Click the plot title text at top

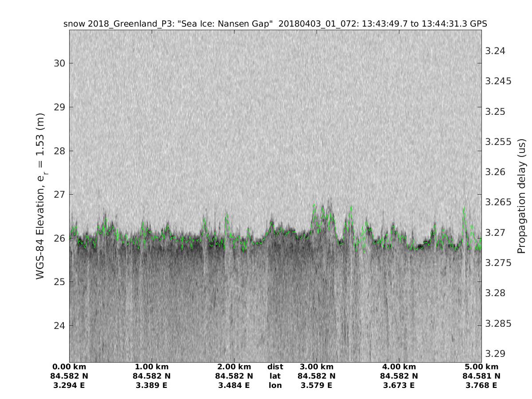(275, 24)
